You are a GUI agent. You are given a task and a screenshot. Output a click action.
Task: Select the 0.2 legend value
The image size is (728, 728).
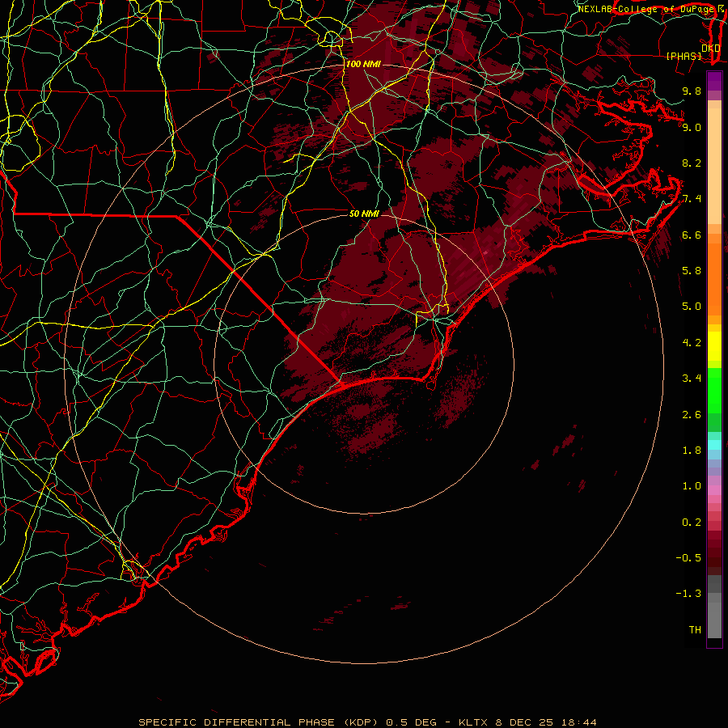[692, 523]
